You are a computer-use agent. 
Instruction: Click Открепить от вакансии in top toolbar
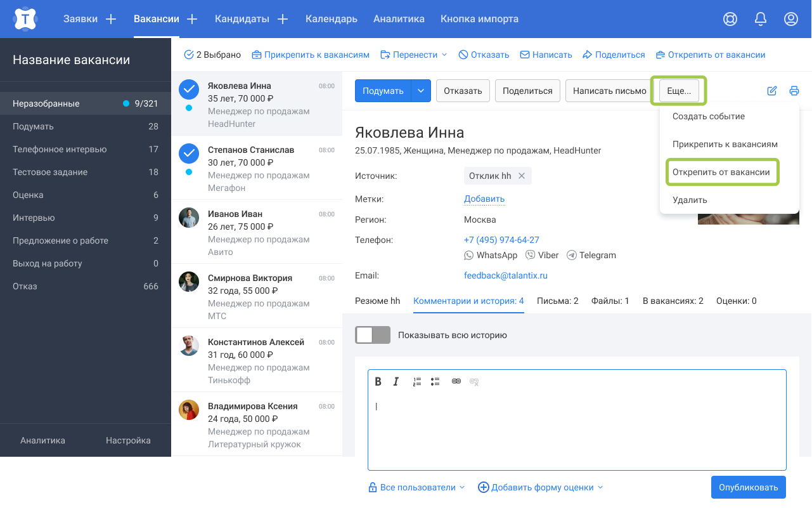711,55
